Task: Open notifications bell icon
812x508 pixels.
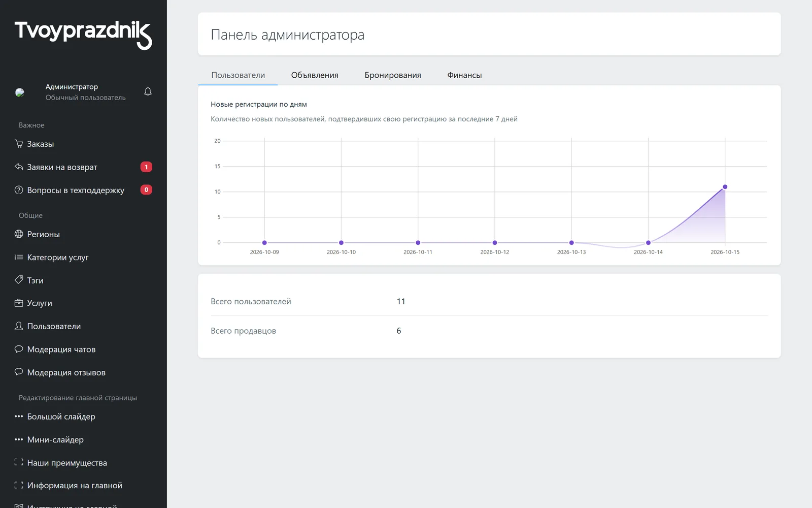Action: [x=148, y=91]
